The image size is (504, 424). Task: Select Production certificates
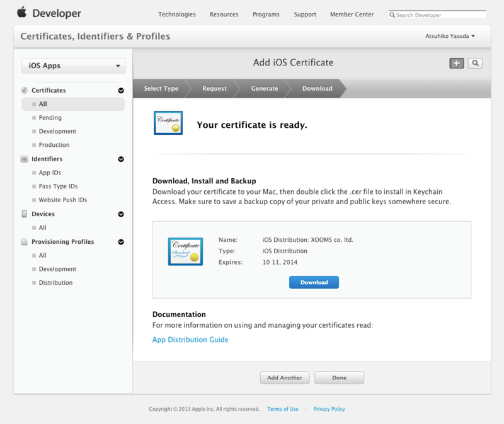(54, 145)
